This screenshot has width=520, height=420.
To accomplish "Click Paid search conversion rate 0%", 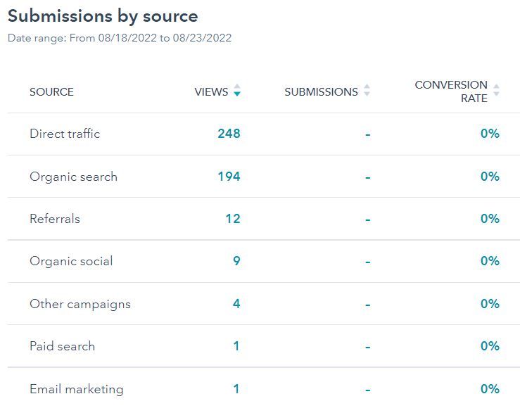I will [490, 346].
